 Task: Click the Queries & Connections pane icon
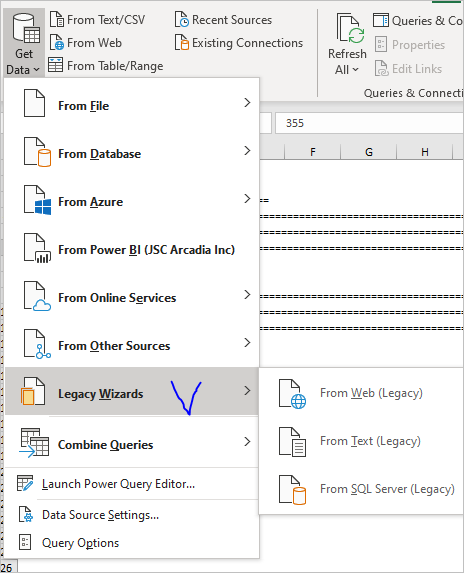coord(381,20)
